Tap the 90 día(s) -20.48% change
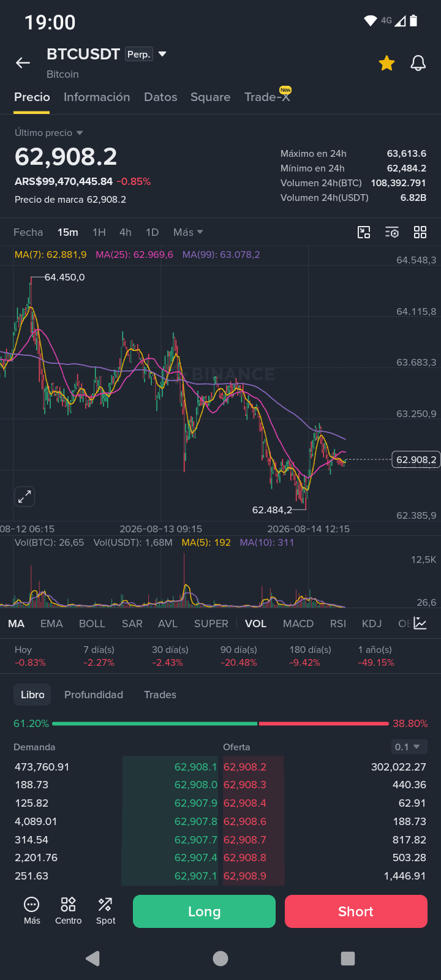 pos(239,656)
